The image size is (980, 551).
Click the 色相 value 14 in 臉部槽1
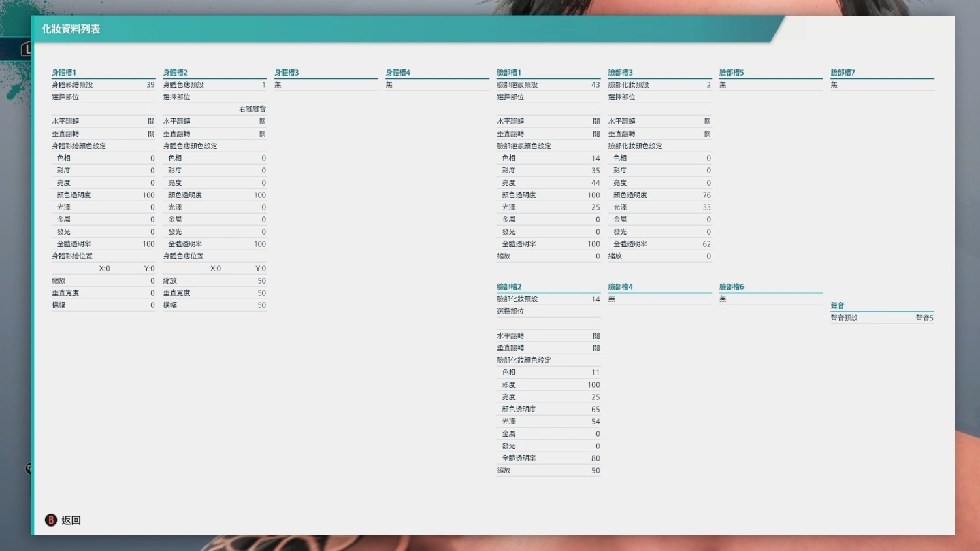[595, 158]
